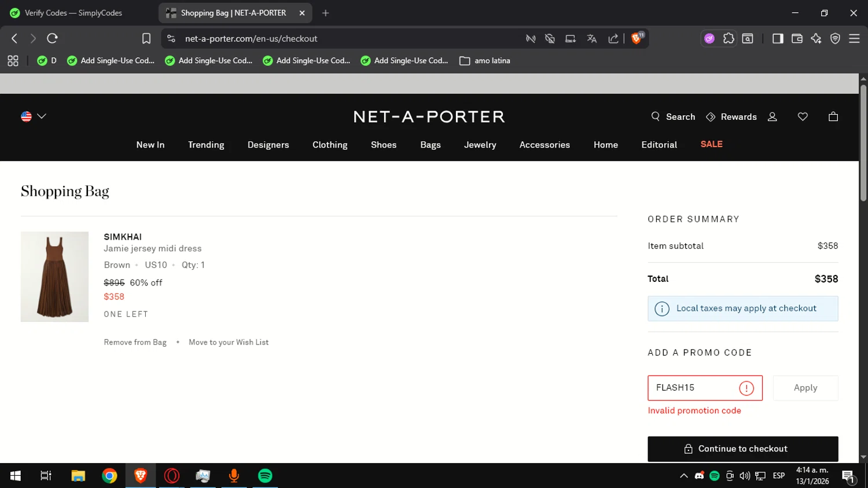Open site information icon in address bar
This screenshot has width=868, height=488.
[x=171, y=38]
